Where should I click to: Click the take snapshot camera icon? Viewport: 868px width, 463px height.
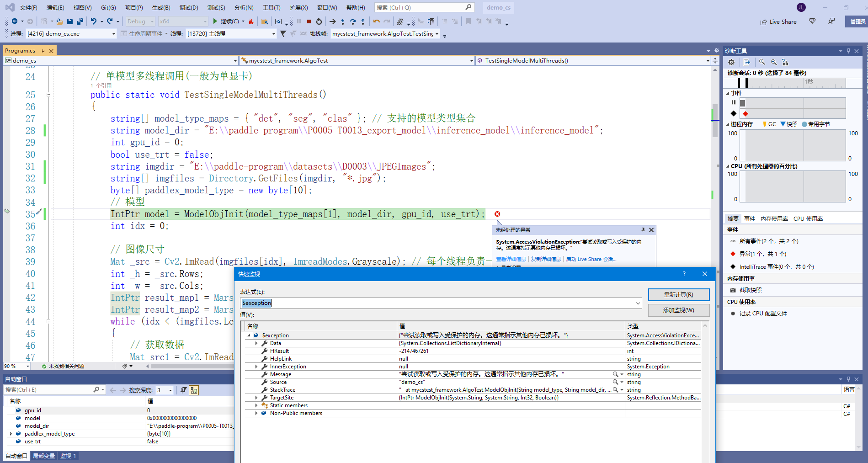(x=733, y=290)
